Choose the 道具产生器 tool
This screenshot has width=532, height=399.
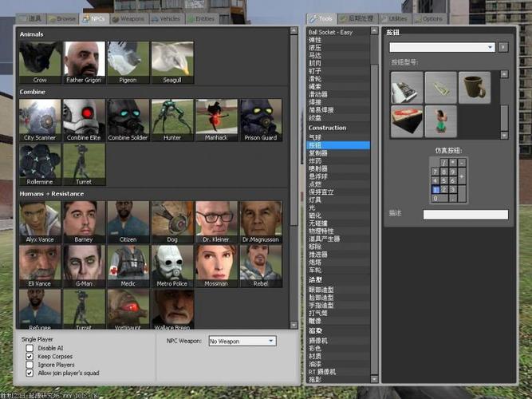(x=338, y=239)
